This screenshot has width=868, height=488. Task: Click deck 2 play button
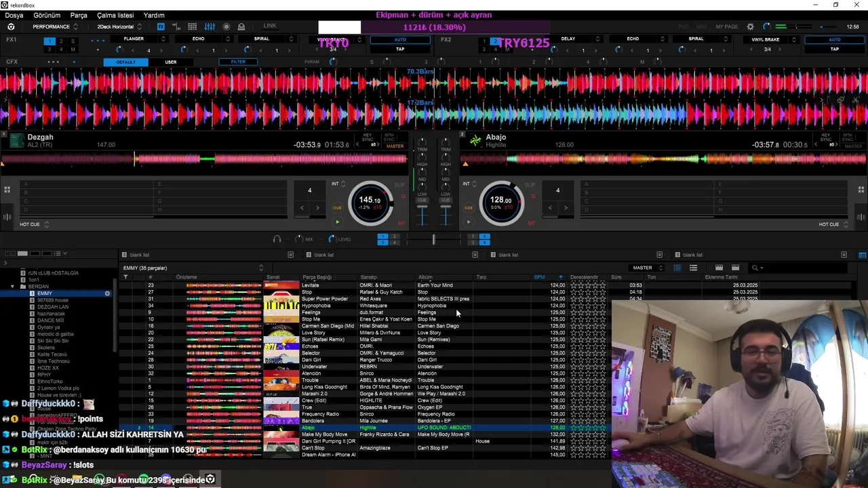pyautogui.click(x=468, y=222)
